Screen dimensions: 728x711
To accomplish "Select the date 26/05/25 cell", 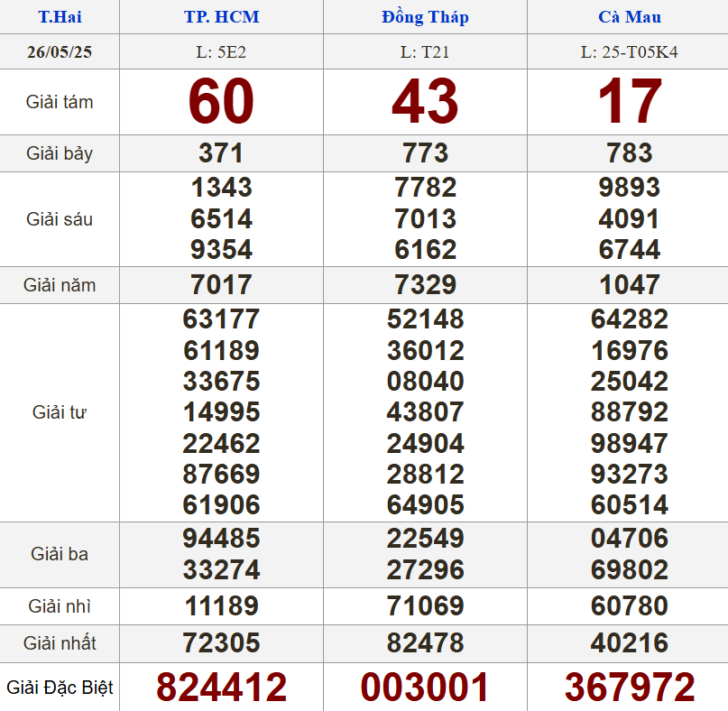I will click(60, 51).
